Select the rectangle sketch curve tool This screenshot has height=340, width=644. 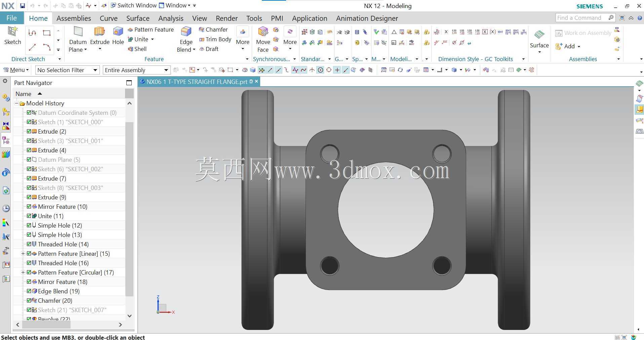click(47, 33)
